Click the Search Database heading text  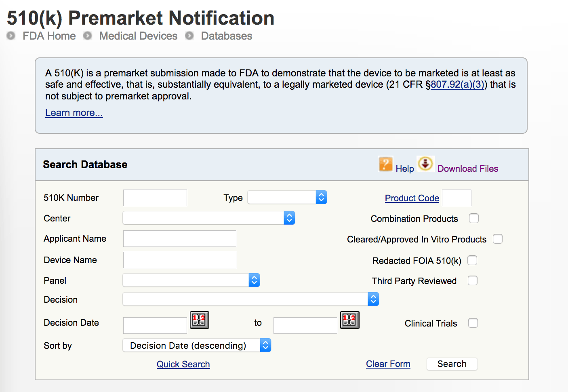pos(85,164)
